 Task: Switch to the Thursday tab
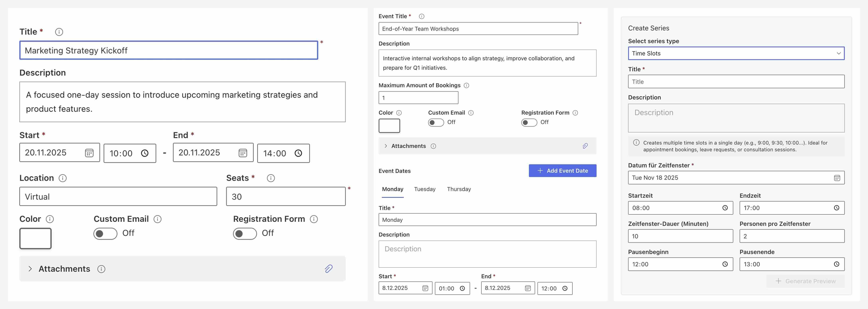tap(459, 189)
